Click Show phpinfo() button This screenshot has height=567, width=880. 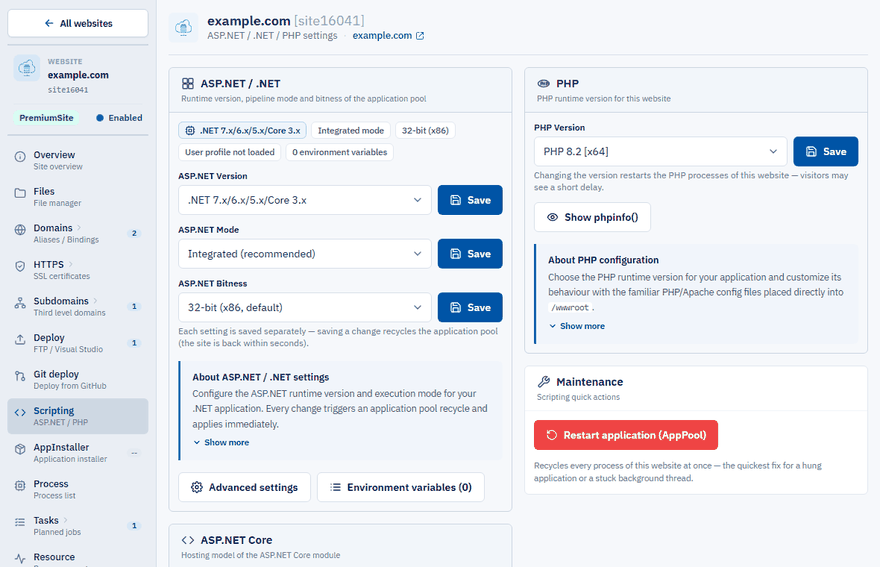[592, 217]
